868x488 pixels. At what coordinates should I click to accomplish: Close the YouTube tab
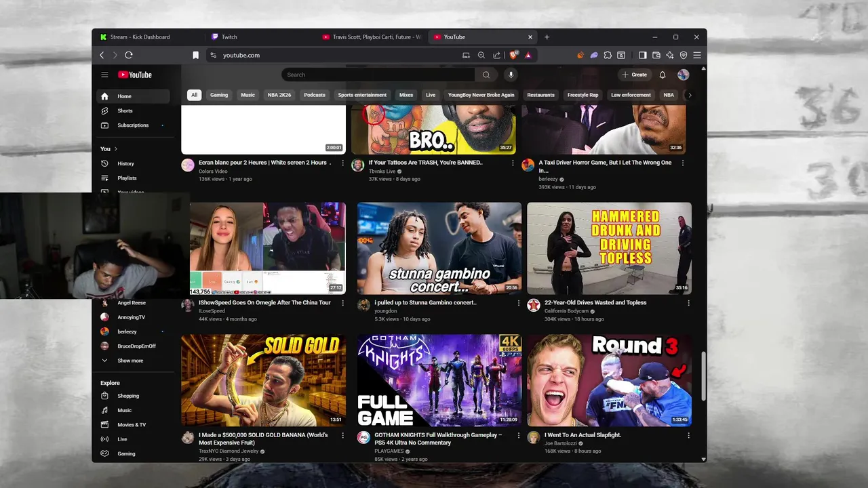click(x=530, y=37)
